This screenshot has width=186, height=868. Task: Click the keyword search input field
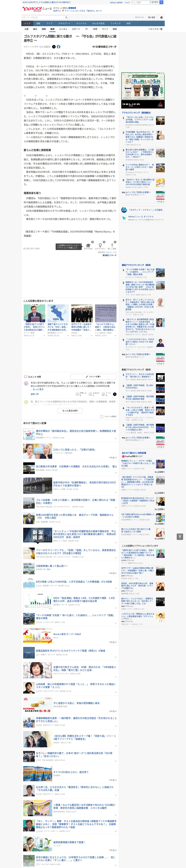click(x=44, y=18)
